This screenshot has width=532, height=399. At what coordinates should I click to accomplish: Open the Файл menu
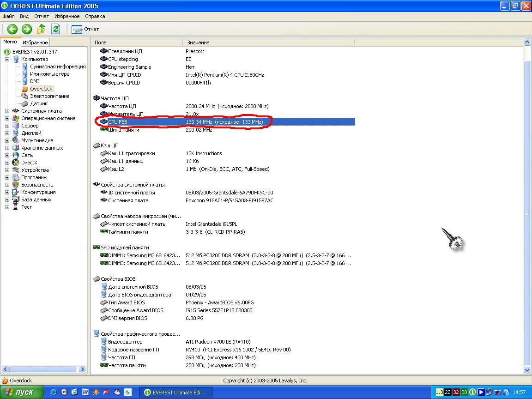[x=8, y=16]
